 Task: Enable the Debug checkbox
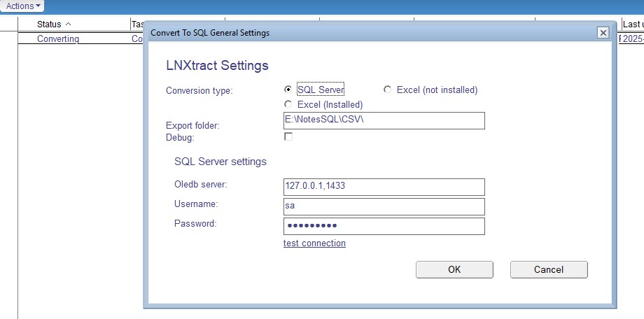[288, 137]
